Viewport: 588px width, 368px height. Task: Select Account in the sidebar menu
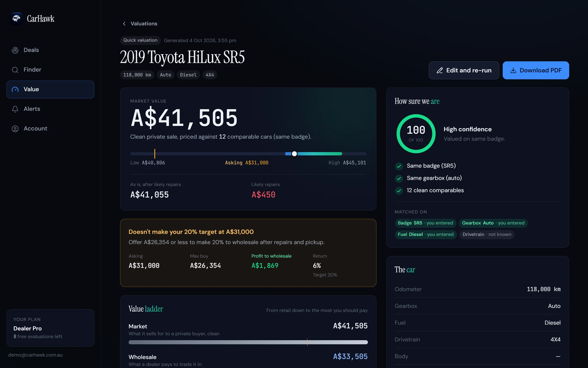50,129
